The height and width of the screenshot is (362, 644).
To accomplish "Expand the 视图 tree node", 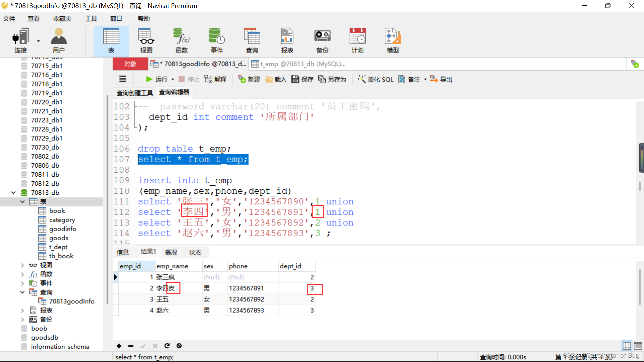I will [x=22, y=265].
